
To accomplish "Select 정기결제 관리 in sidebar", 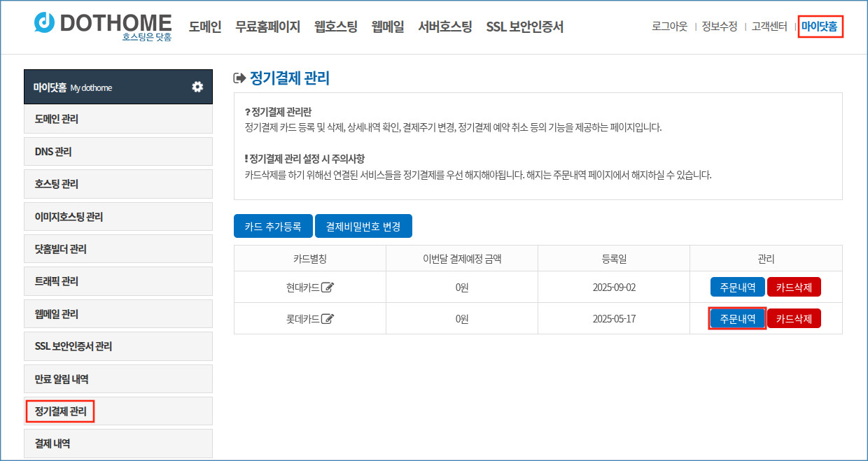I will click(x=61, y=411).
